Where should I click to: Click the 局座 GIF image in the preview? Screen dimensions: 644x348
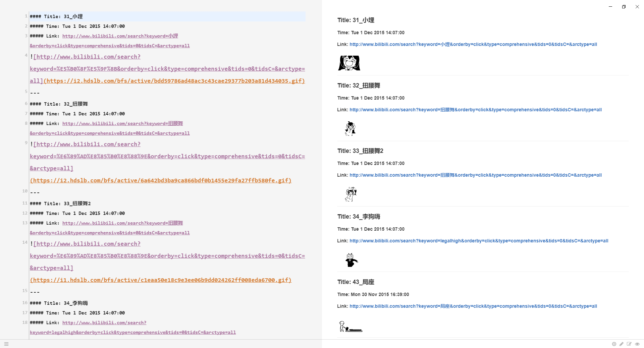pos(351,326)
